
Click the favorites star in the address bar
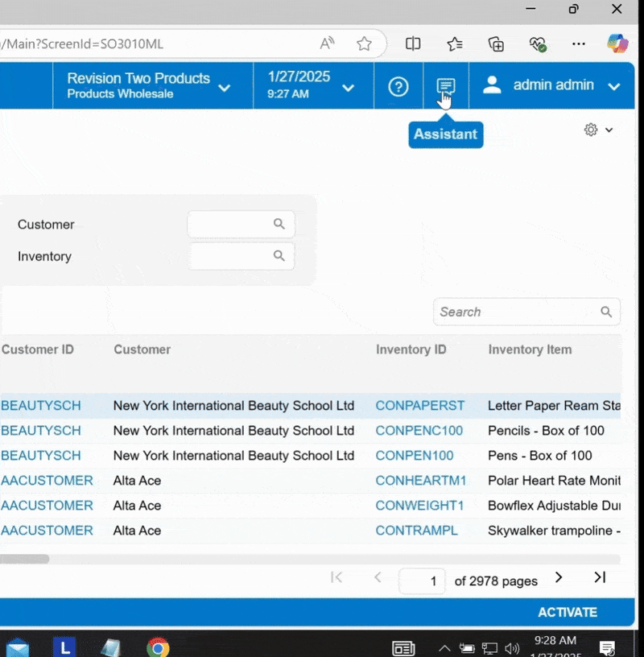click(x=364, y=44)
